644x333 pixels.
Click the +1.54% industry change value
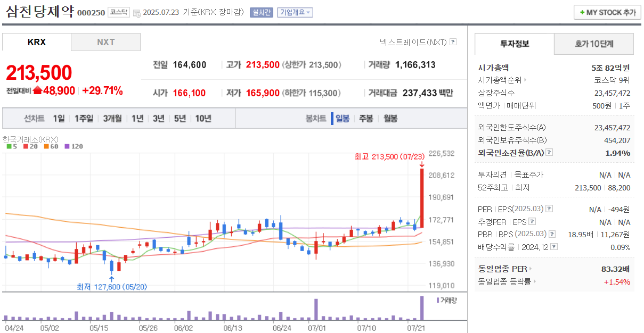point(617,281)
